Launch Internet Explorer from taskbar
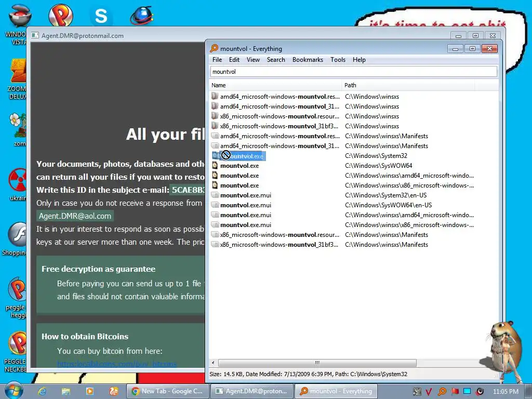Screen dimensions: 532x399 (x=42, y=391)
